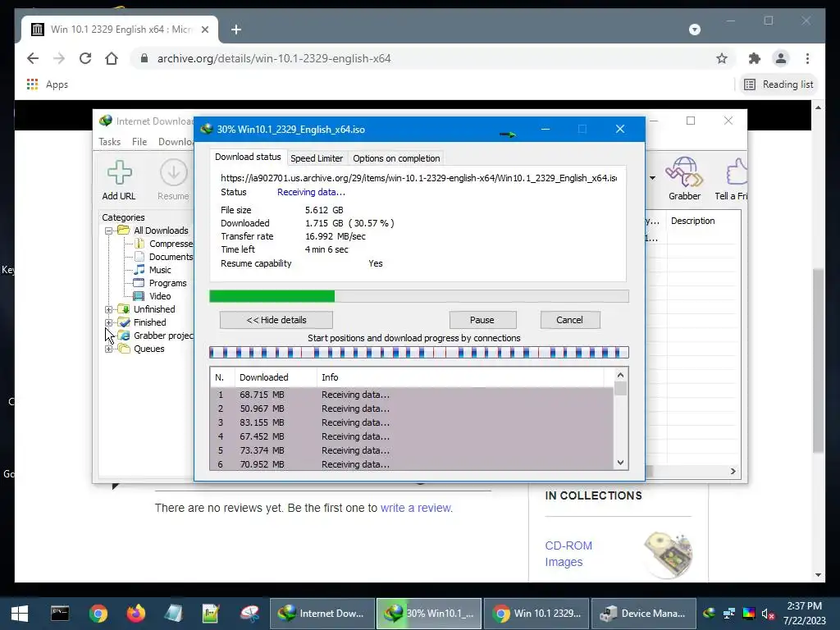
Task: Click the muted volume tray icon
Action: coord(768,614)
